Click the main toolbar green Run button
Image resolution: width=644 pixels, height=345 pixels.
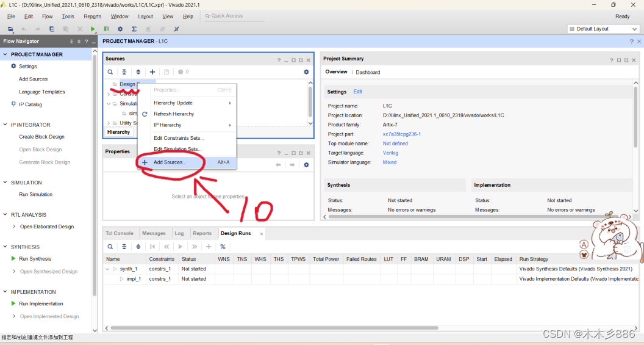click(93, 29)
